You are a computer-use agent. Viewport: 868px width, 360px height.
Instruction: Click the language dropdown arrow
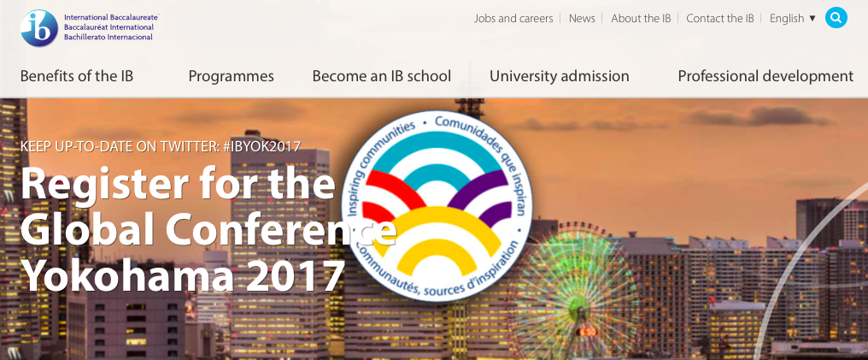pos(812,18)
